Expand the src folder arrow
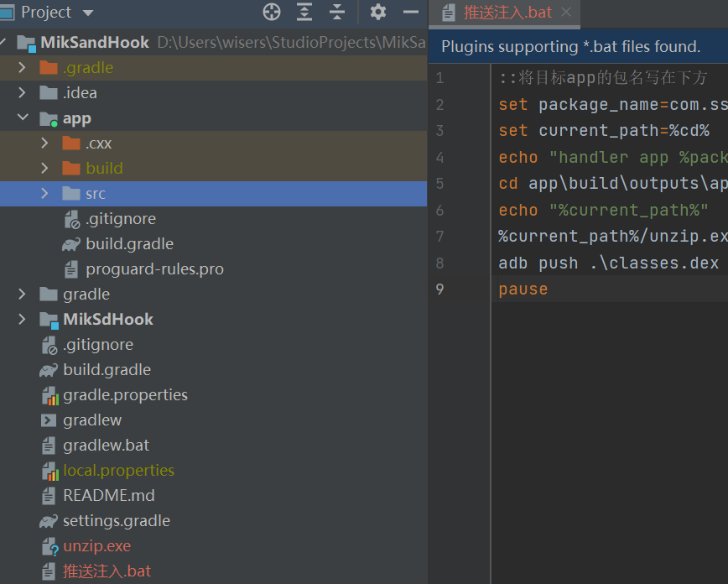Screen dimensions: 728x584 [x=45, y=194]
